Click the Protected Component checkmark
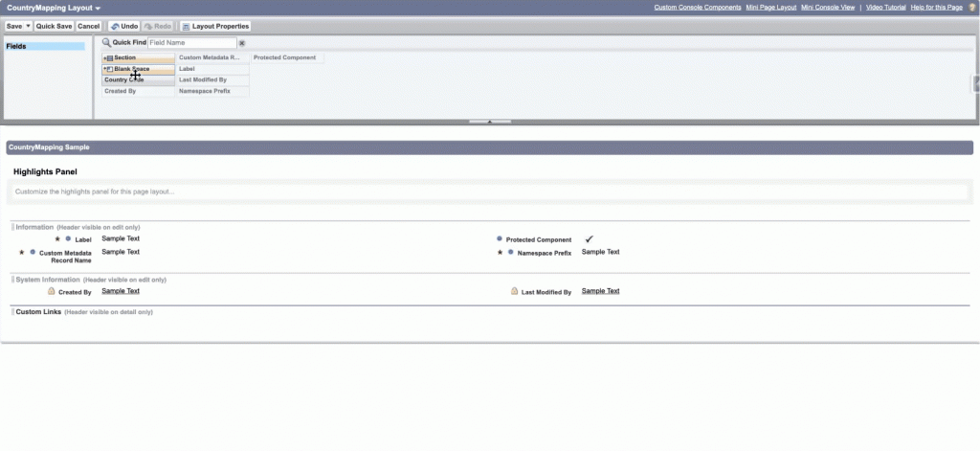This screenshot has height=451, width=980. [x=590, y=238]
